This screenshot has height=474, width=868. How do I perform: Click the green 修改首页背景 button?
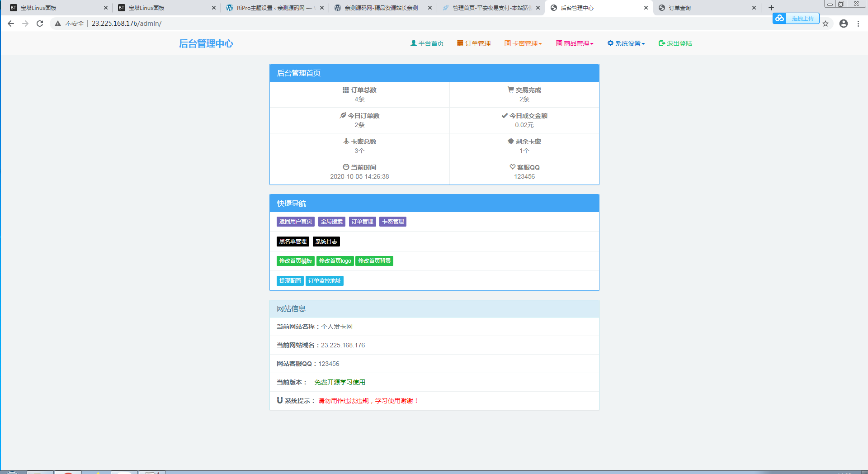click(374, 261)
